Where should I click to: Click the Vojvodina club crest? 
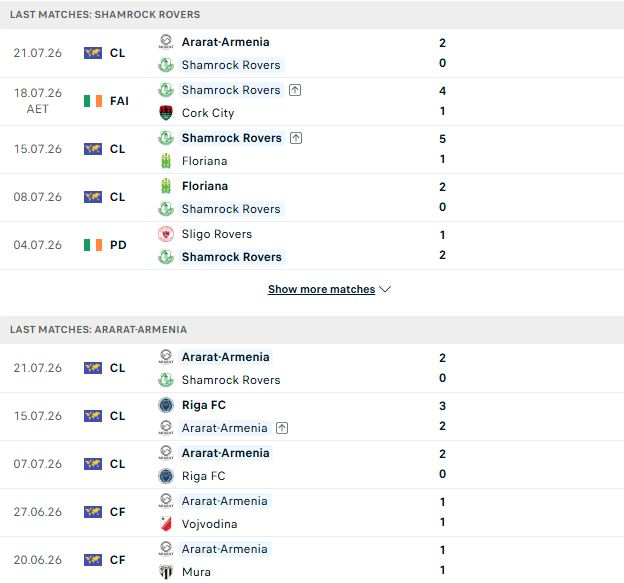coord(166,524)
